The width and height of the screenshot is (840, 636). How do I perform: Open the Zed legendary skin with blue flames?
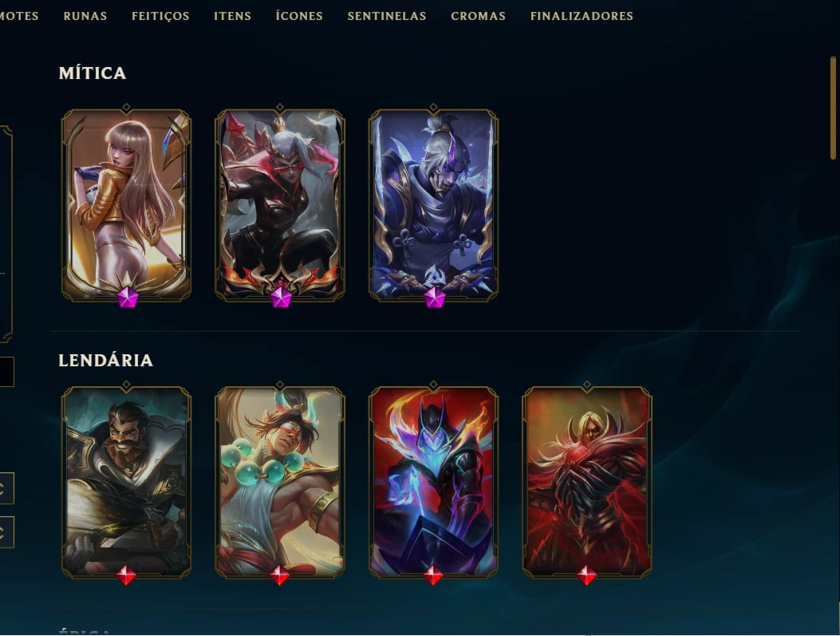433,482
